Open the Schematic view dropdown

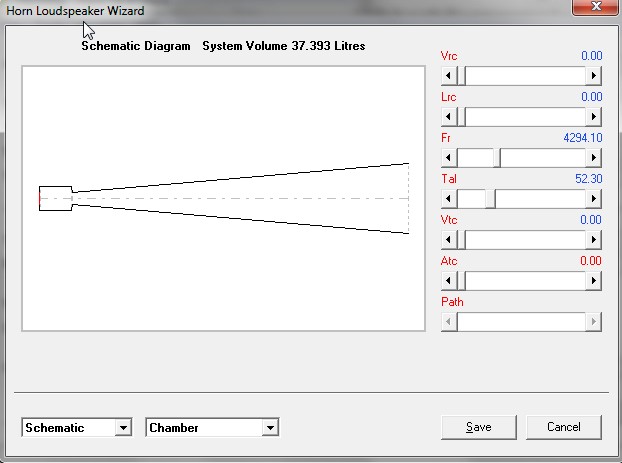click(123, 427)
